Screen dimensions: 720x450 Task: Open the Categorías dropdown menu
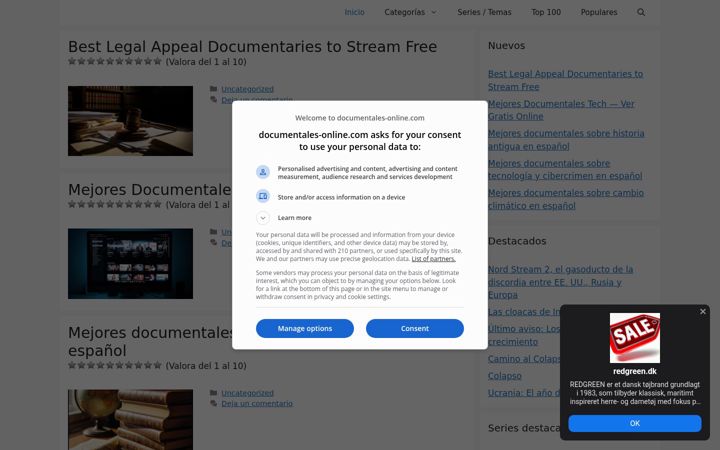click(x=410, y=12)
